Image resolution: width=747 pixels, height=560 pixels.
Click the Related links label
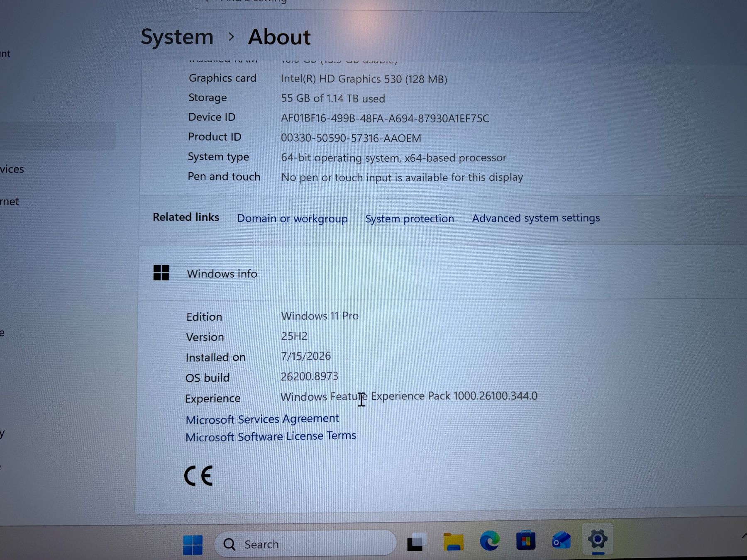(x=186, y=217)
